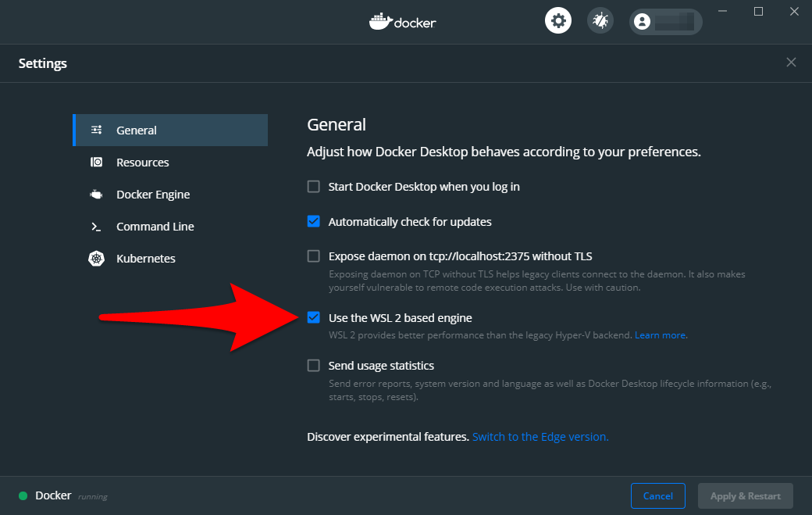Click the Cancel button
The height and width of the screenshot is (515, 812).
point(657,495)
